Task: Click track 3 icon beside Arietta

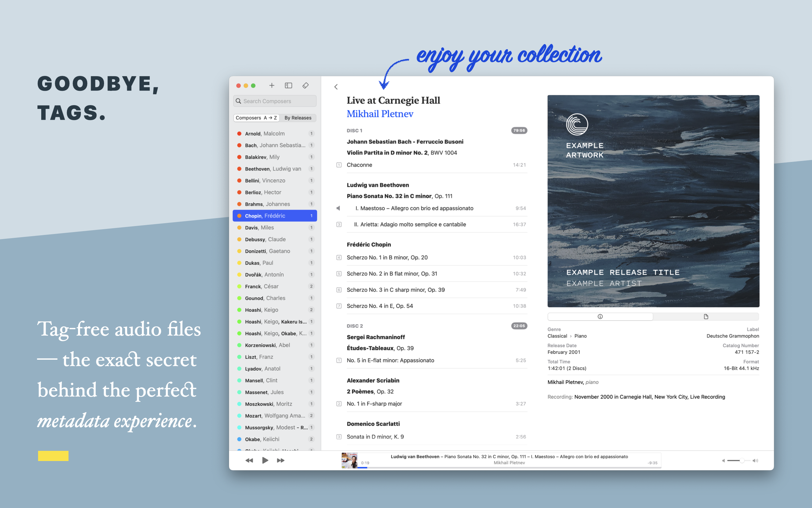Action: click(x=339, y=224)
